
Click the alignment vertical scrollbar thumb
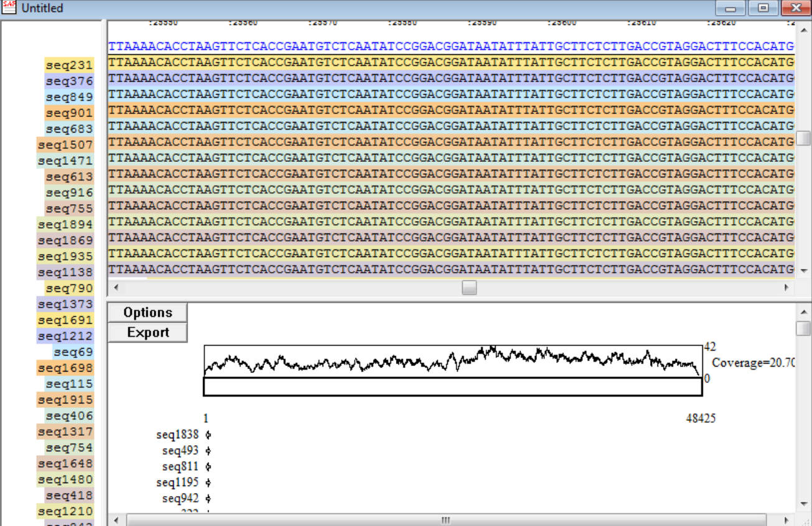pyautogui.click(x=803, y=138)
